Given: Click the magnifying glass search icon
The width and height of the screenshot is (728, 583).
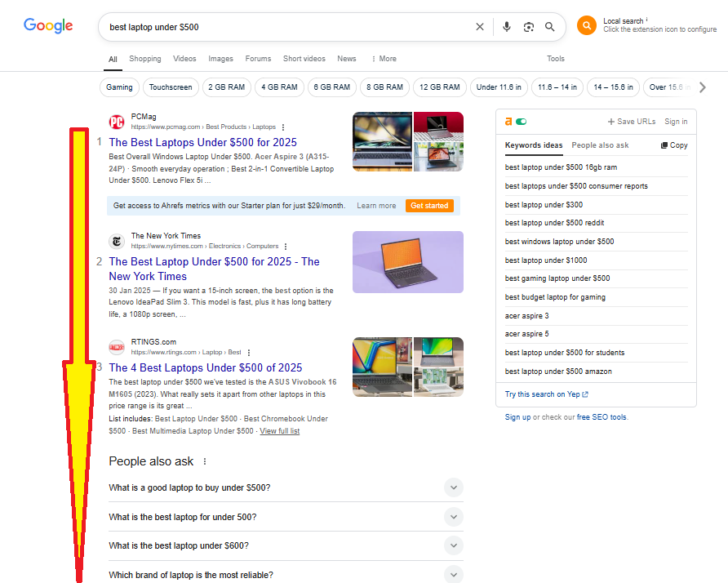Looking at the screenshot, I should pos(550,27).
